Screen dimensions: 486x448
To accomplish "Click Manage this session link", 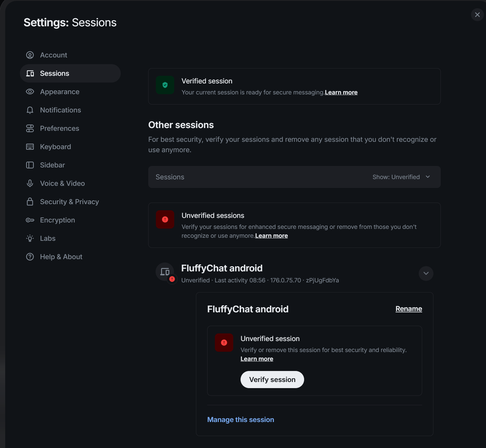I will coord(241,420).
